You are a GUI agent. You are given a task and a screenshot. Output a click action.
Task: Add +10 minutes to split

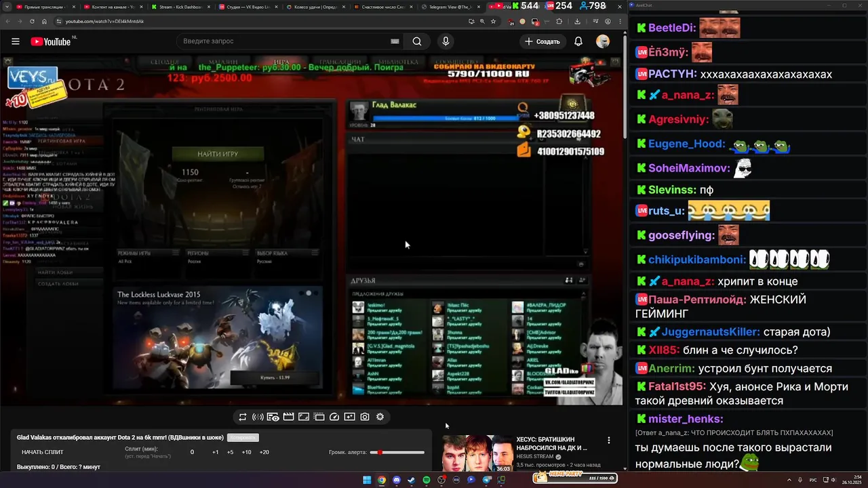coord(246,452)
